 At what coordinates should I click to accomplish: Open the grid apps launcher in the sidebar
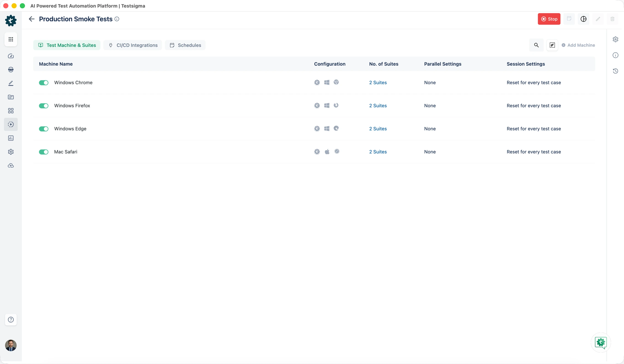[11, 39]
